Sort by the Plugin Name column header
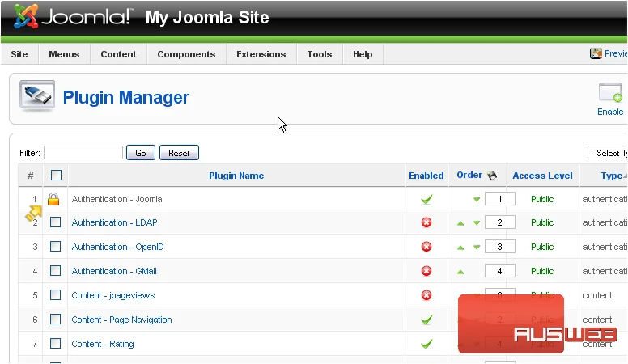This screenshot has width=628, height=364. (x=236, y=176)
